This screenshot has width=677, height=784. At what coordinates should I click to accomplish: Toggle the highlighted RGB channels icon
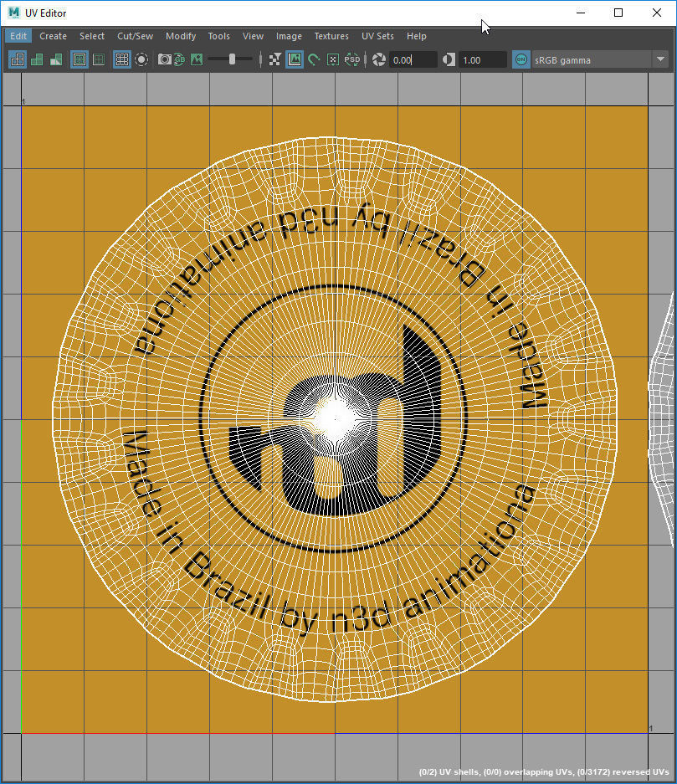(294, 60)
